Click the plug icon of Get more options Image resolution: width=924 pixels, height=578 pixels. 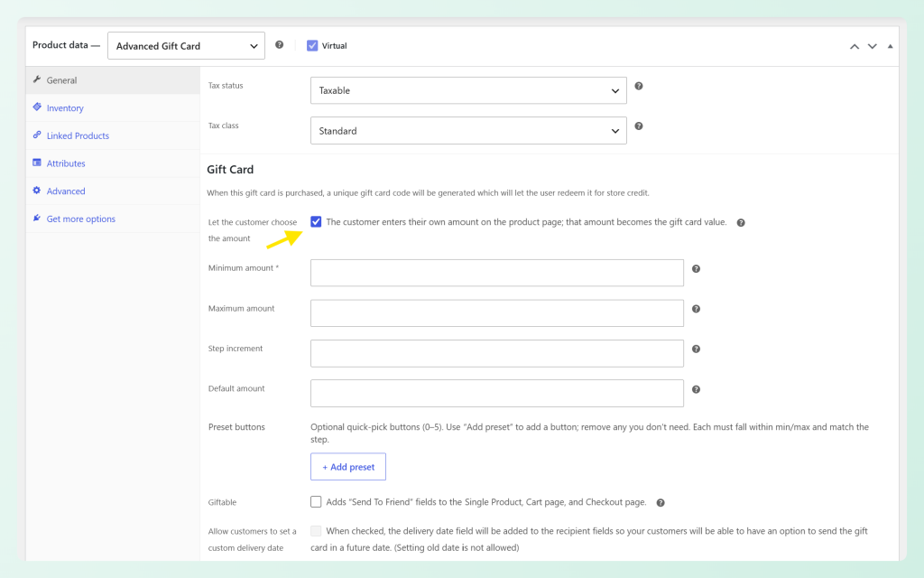pos(37,219)
